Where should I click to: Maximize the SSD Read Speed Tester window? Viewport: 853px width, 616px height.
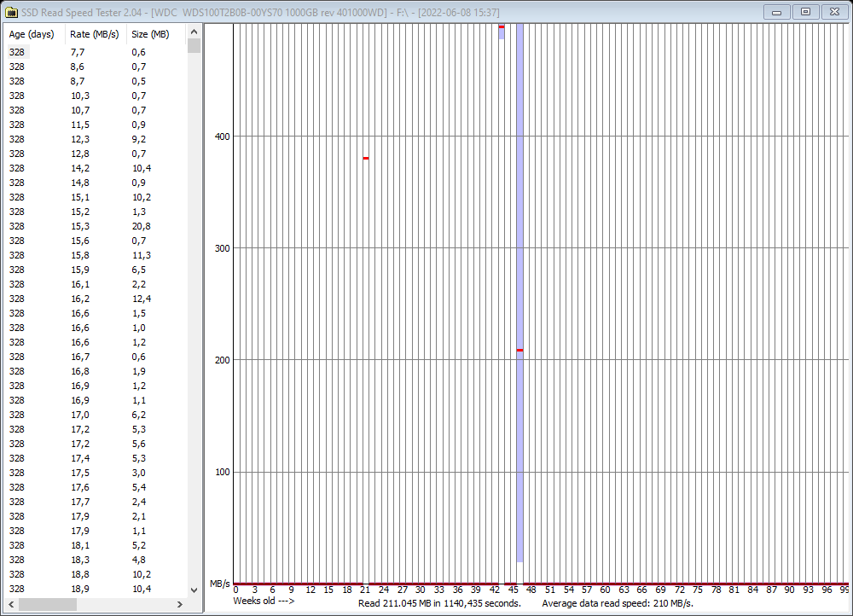[x=806, y=12]
